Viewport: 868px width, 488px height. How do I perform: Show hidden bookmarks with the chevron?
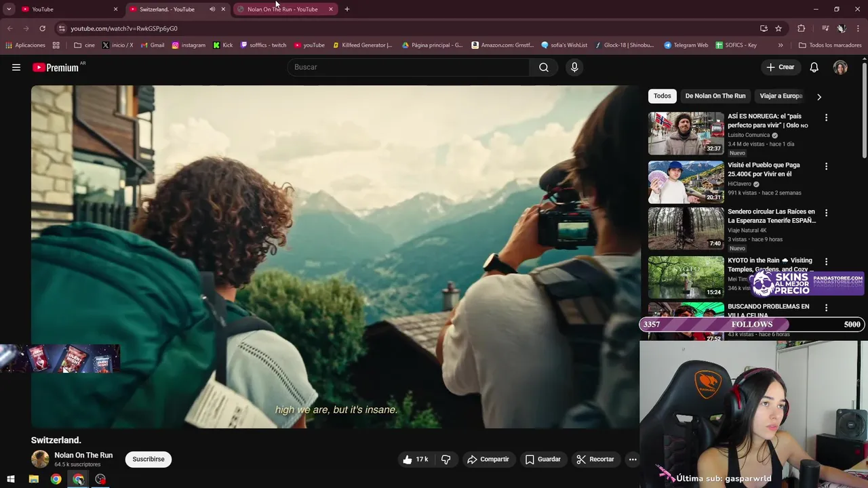(x=781, y=45)
